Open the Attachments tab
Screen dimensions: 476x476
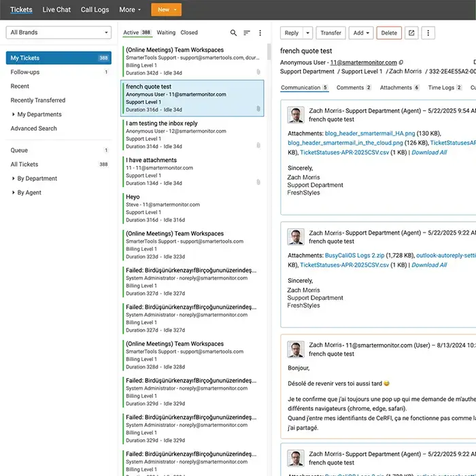(400, 88)
